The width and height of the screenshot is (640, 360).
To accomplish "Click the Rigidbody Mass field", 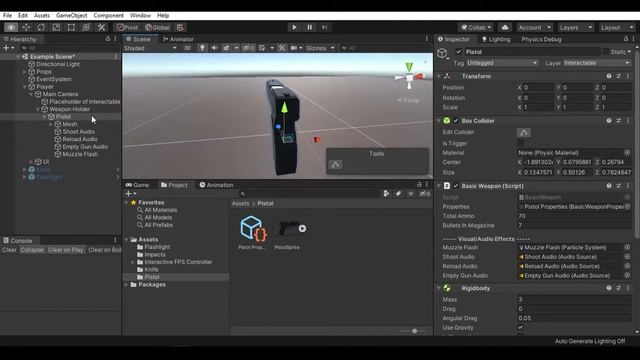I will pyautogui.click(x=574, y=299).
